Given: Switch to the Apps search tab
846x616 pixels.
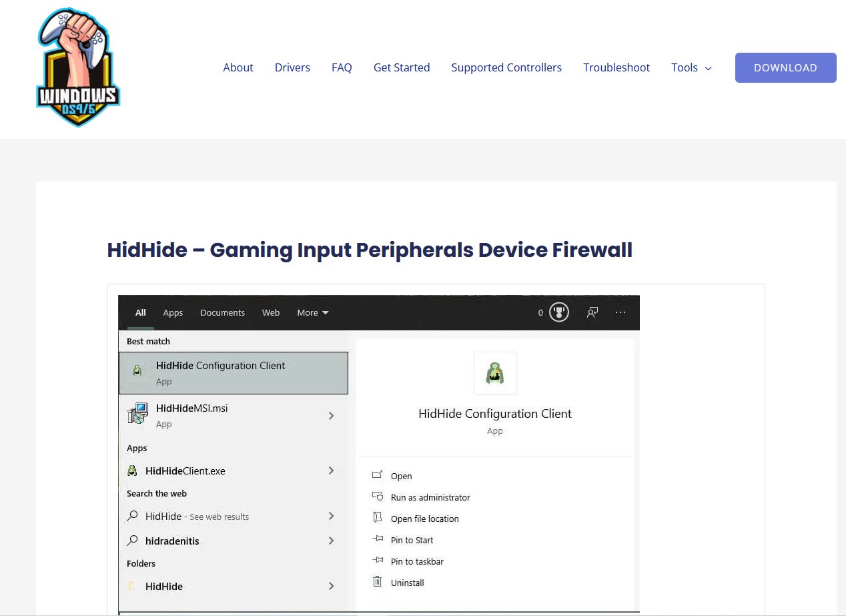Looking at the screenshot, I should [173, 312].
